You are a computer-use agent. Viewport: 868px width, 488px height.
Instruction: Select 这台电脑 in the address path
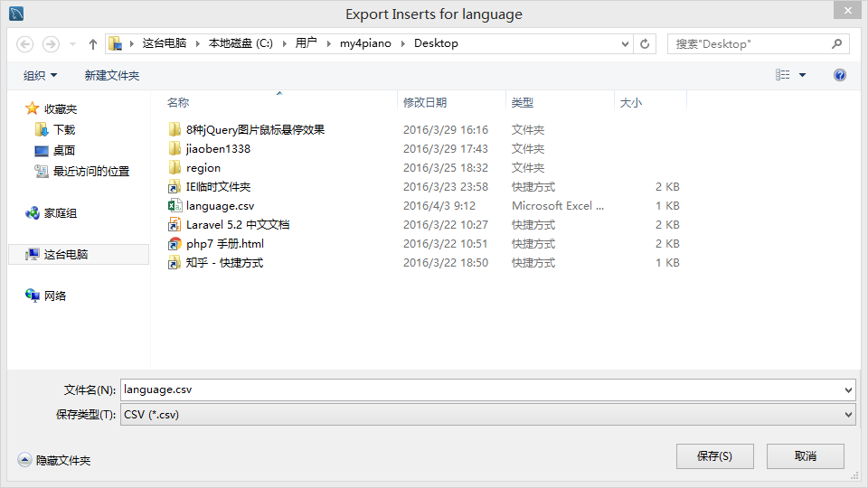click(x=165, y=43)
